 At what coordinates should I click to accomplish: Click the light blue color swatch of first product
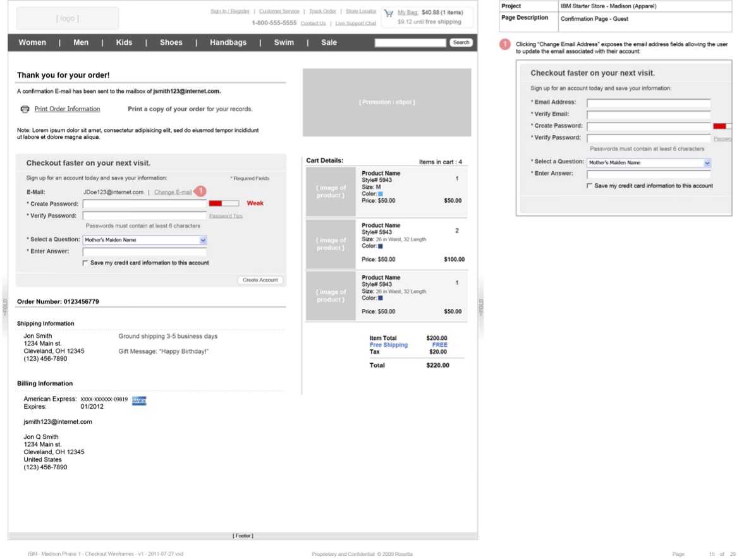pyautogui.click(x=381, y=194)
